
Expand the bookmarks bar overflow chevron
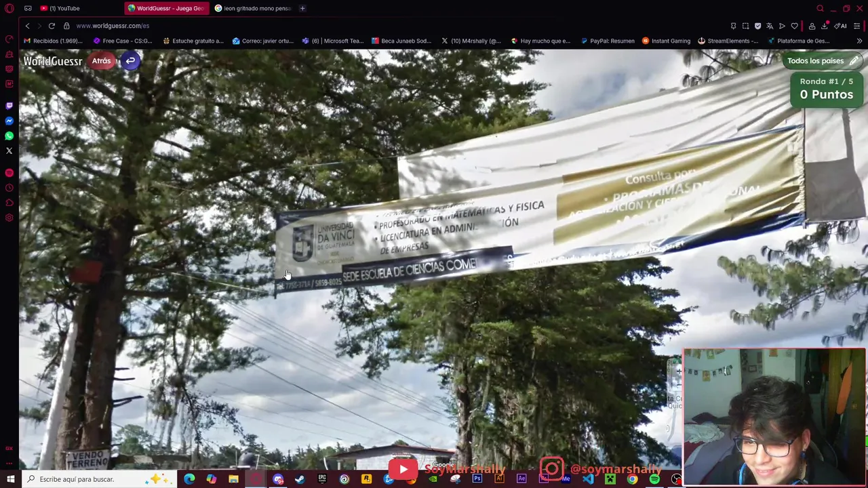click(859, 41)
